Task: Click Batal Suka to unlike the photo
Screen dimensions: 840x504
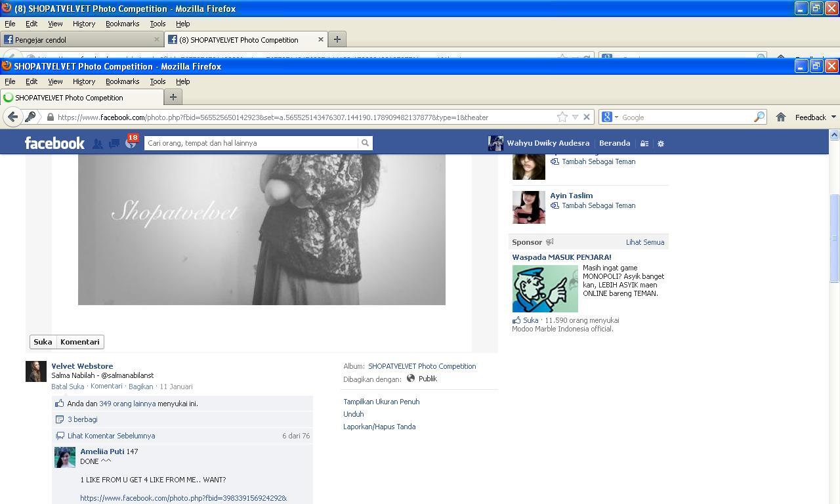Action: 68,387
